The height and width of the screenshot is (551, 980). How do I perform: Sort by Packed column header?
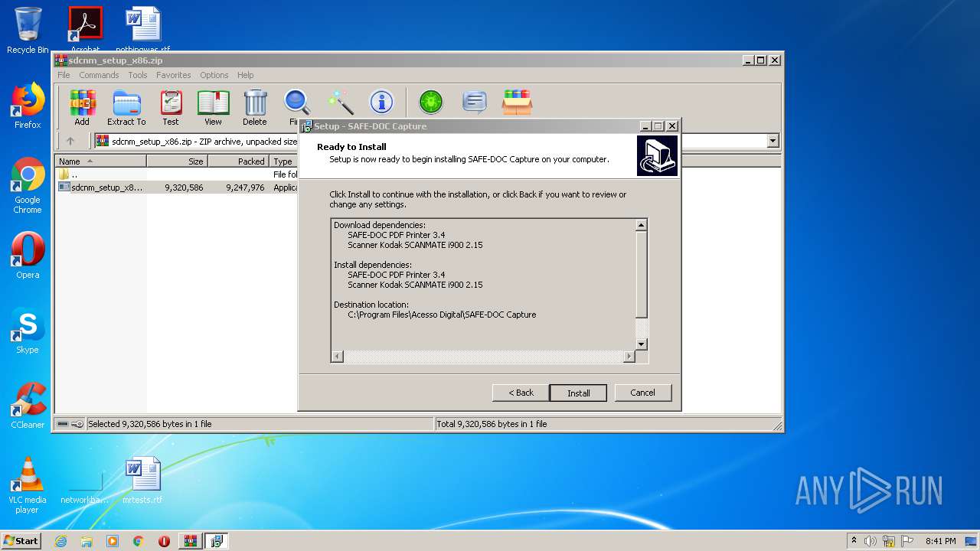coord(238,161)
